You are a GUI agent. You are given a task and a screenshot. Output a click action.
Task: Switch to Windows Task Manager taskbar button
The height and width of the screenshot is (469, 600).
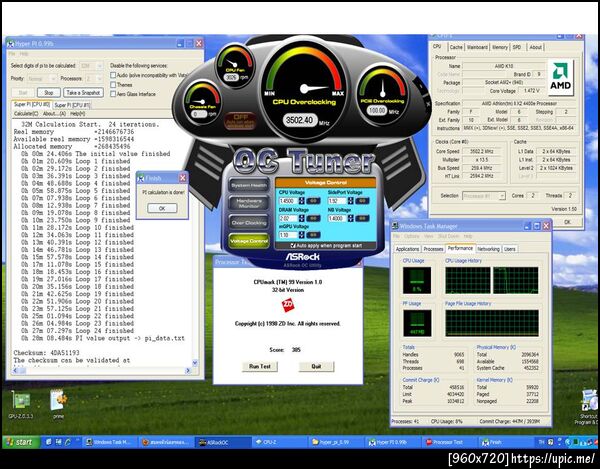coord(110,442)
